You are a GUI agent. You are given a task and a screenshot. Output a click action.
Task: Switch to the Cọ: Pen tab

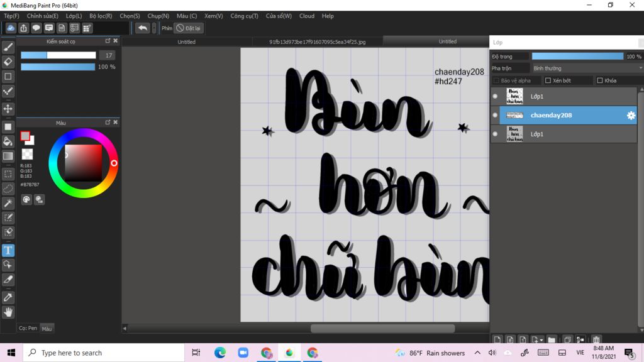[28, 328]
